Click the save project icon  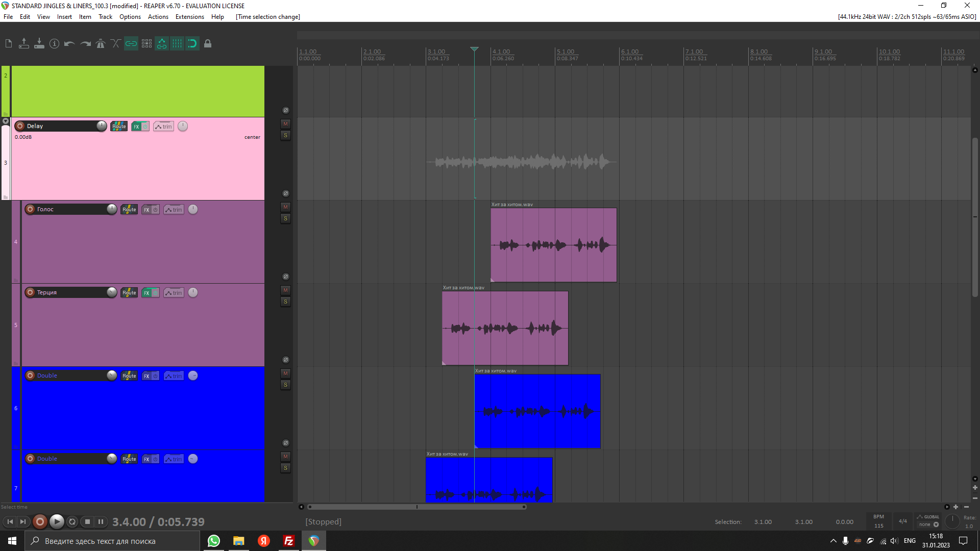point(39,44)
